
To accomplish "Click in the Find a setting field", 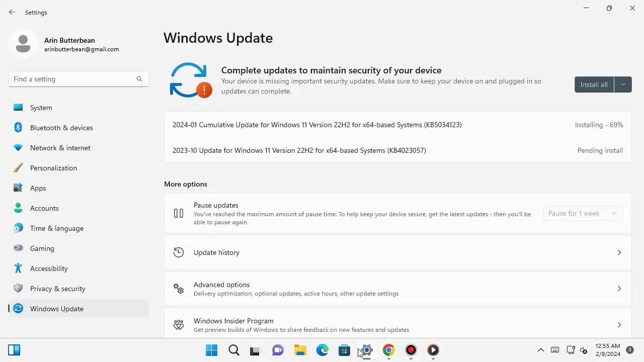I will click(x=78, y=79).
